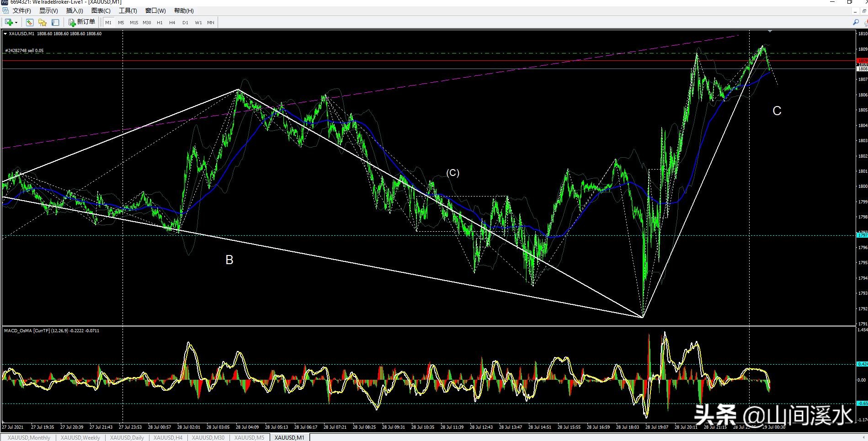Click the chart shift marker at top right

[x=770, y=31]
